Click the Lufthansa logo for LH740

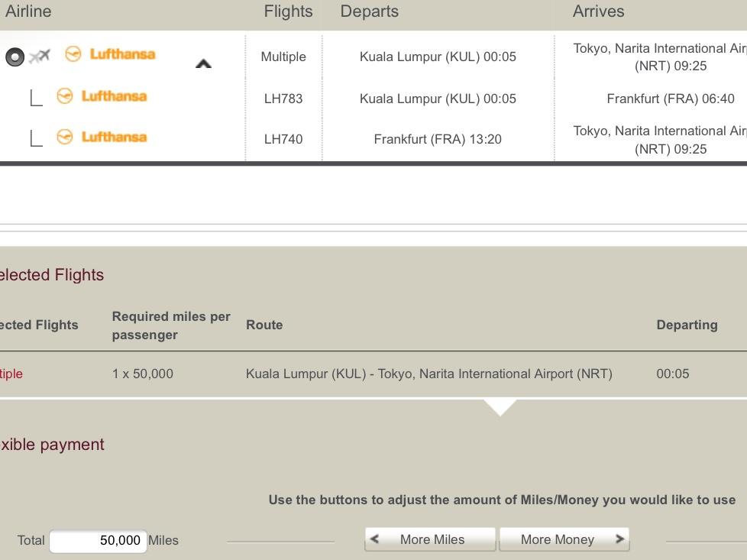point(102,138)
